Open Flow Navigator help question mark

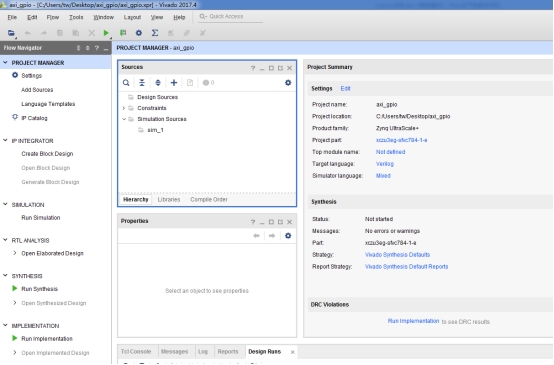coord(96,48)
